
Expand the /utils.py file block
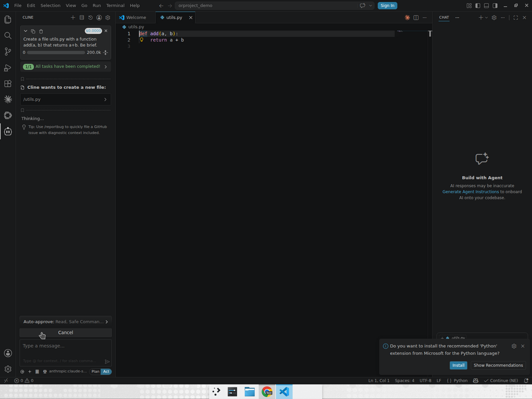tap(65, 99)
